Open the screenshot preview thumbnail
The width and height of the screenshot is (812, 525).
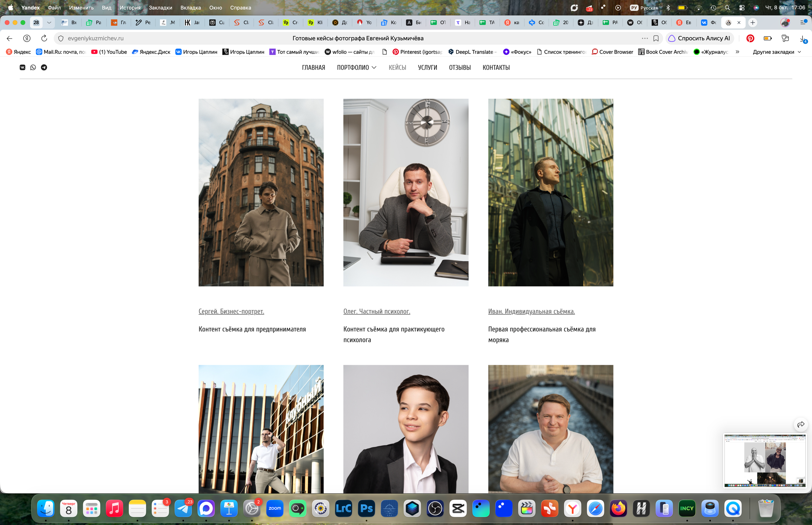pos(765,461)
